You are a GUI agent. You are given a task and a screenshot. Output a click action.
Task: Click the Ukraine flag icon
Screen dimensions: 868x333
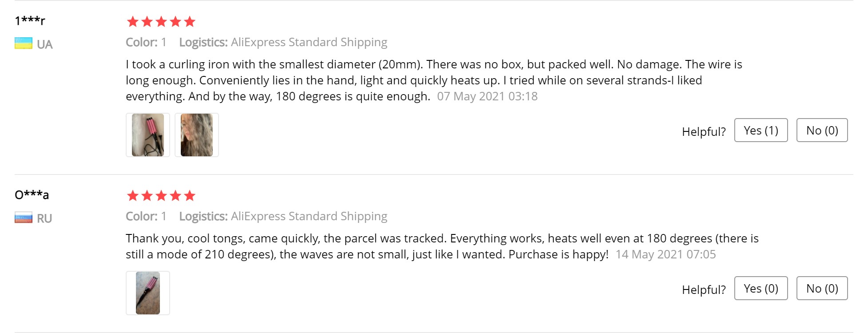click(23, 44)
